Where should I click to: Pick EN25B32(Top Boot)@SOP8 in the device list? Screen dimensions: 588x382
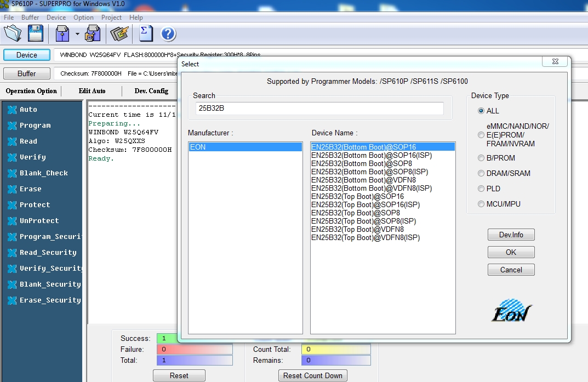click(x=355, y=213)
